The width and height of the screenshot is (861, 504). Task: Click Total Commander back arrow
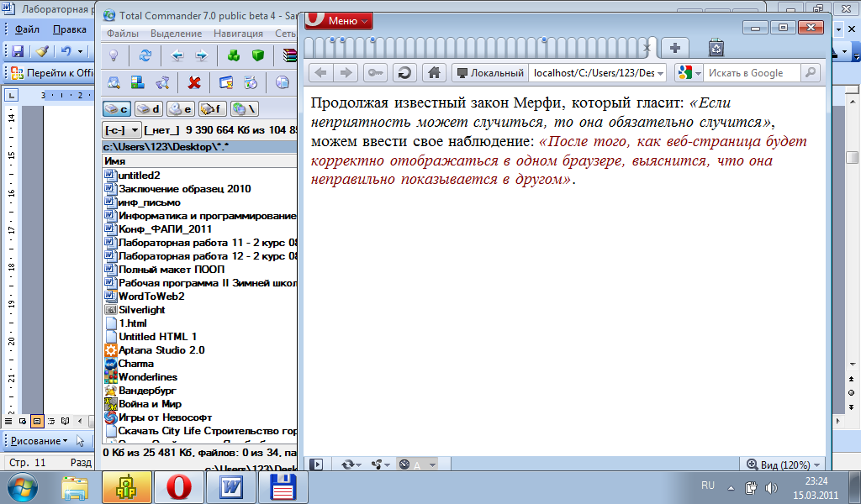(x=177, y=55)
